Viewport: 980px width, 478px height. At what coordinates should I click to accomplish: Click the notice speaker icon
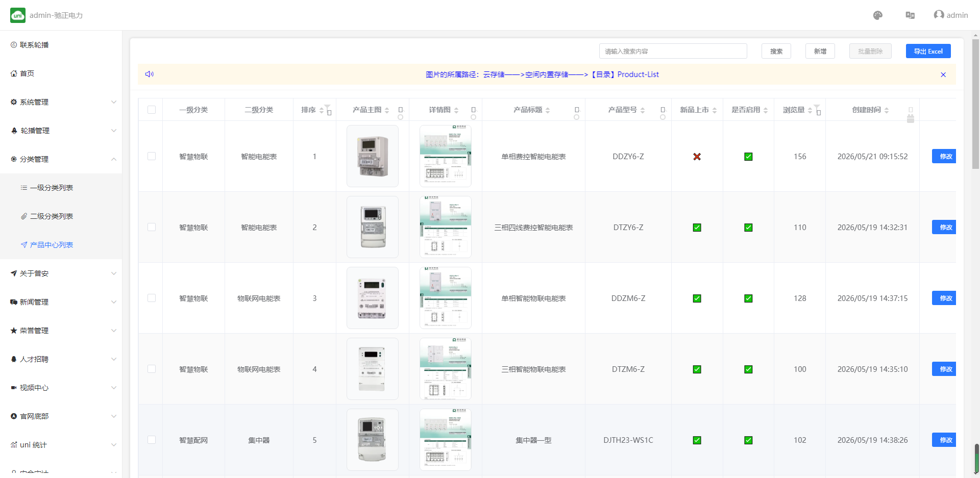pyautogui.click(x=149, y=74)
